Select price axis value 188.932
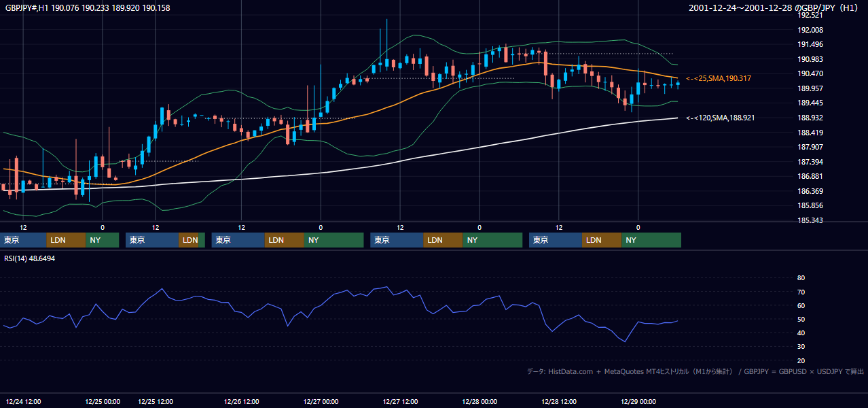This screenshot has width=868, height=408. point(810,118)
